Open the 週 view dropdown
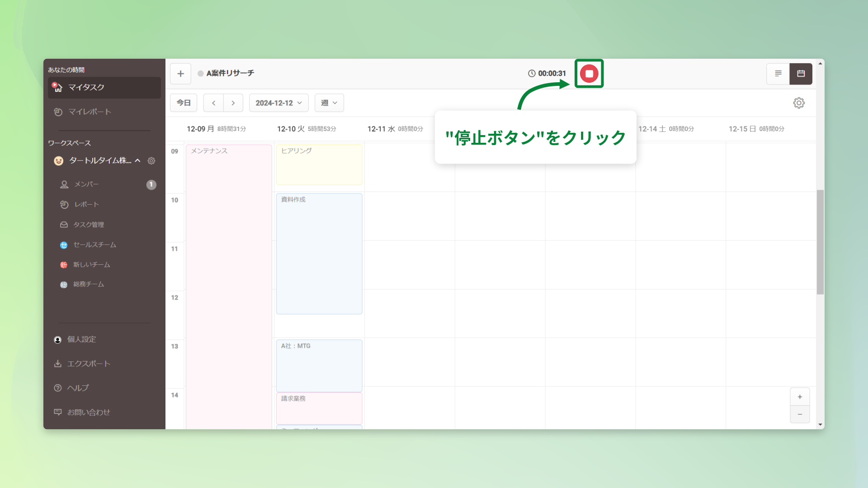Viewport: 868px width, 488px height. [x=329, y=103]
